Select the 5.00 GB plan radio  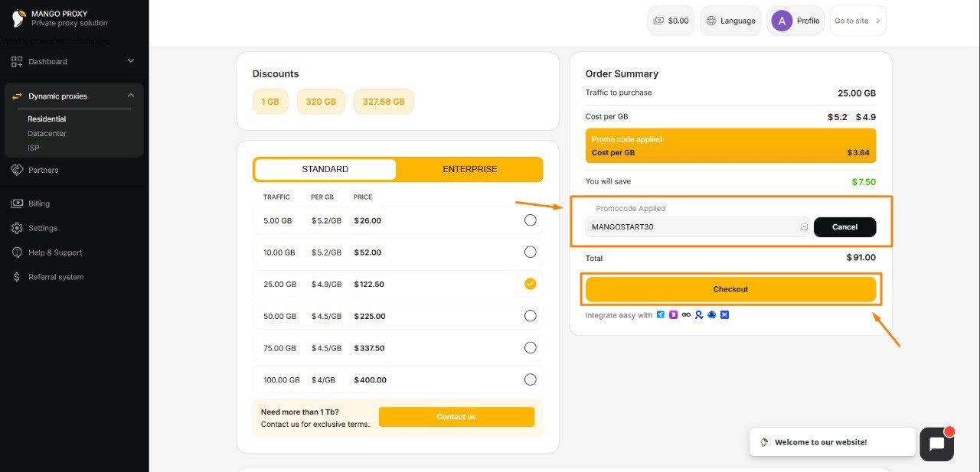click(x=531, y=220)
